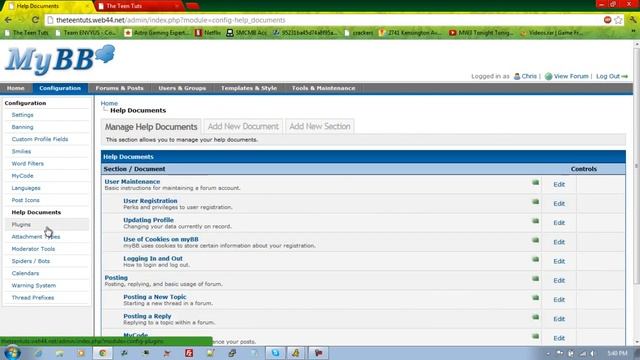Open the Windows Start button
Viewport: 640px width, 360px height.
pyautogui.click(x=12, y=353)
